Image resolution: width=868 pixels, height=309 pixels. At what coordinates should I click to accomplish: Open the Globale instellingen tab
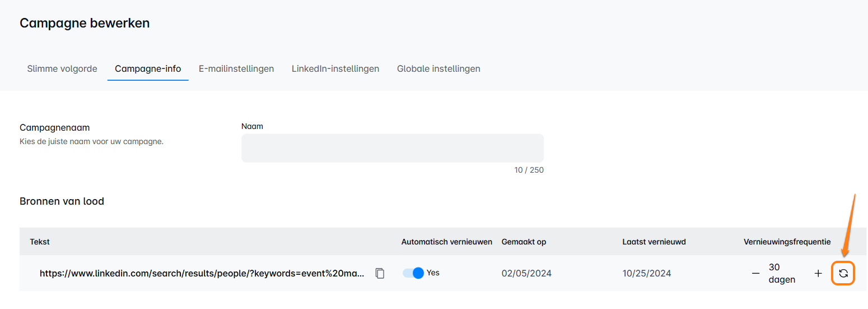(438, 69)
